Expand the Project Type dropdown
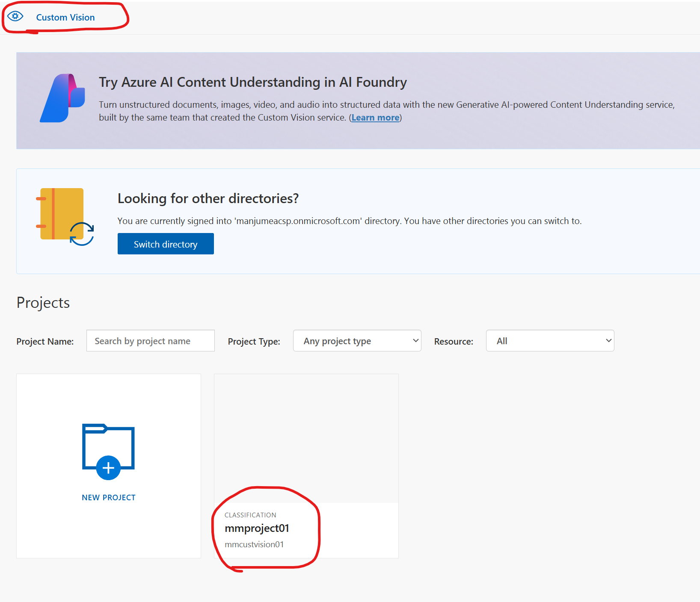Image resolution: width=700 pixels, height=602 pixels. click(x=357, y=341)
